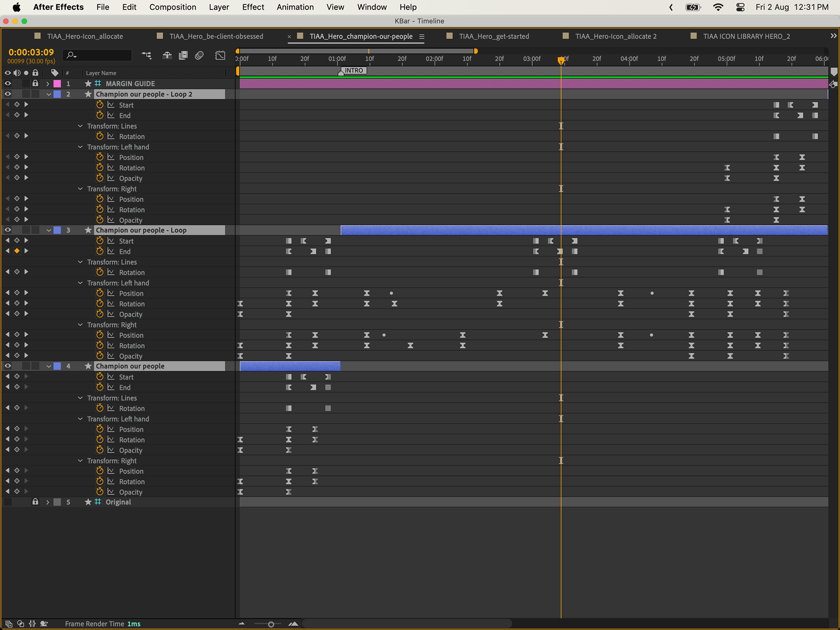Screen dimensions: 840x630
Task: Open the Graph Editor
Action: pyautogui.click(x=220, y=55)
